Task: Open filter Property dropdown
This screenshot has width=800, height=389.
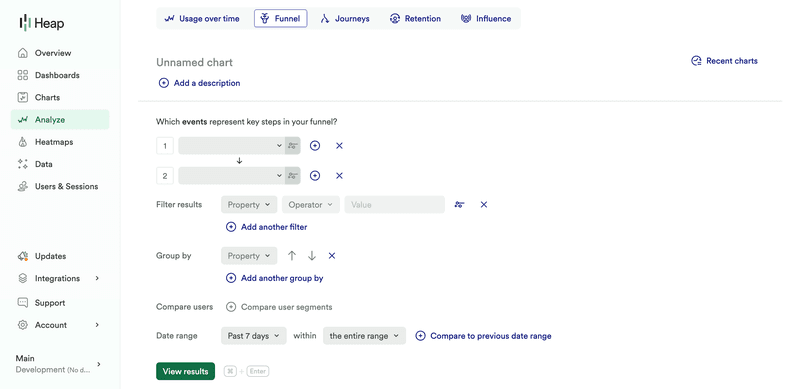Action: click(x=249, y=205)
